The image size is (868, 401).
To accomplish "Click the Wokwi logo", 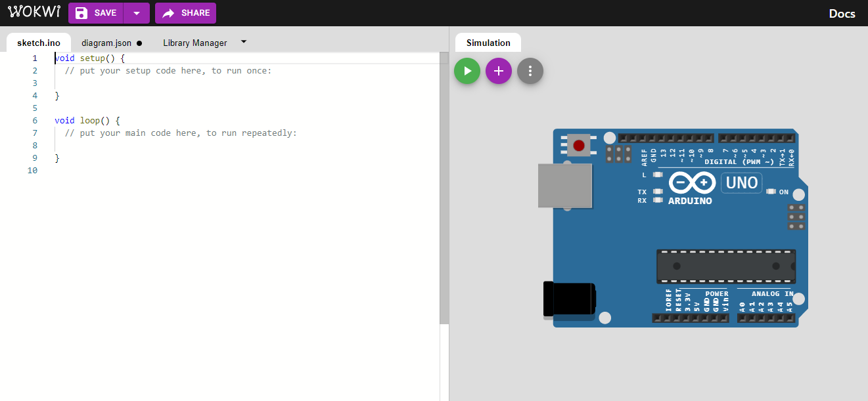I will click(34, 12).
